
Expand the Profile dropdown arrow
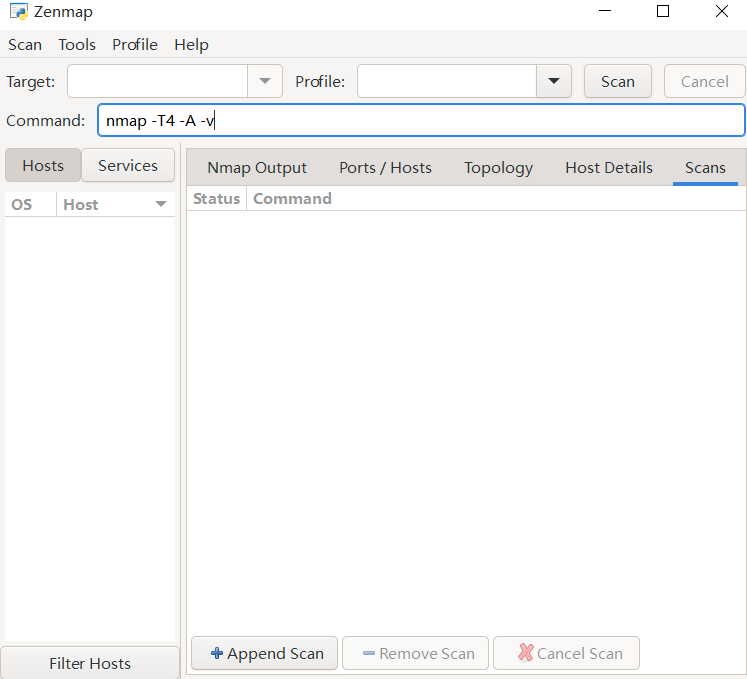tap(554, 81)
